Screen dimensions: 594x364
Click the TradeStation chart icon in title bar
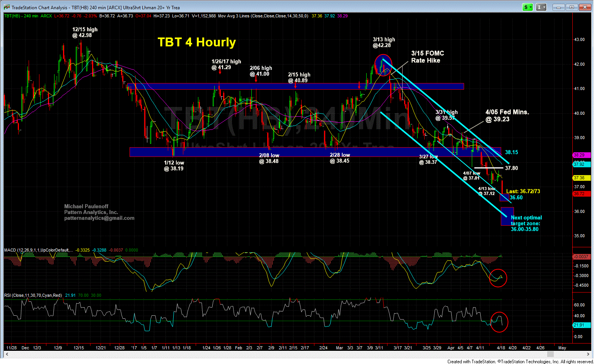6,7
